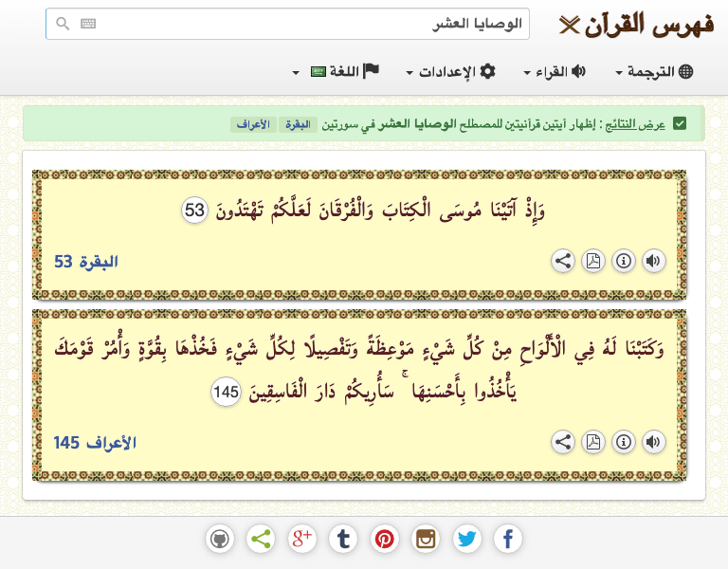Open the on-screen keyboard in search box
This screenshot has height=569, width=728.
(x=88, y=25)
